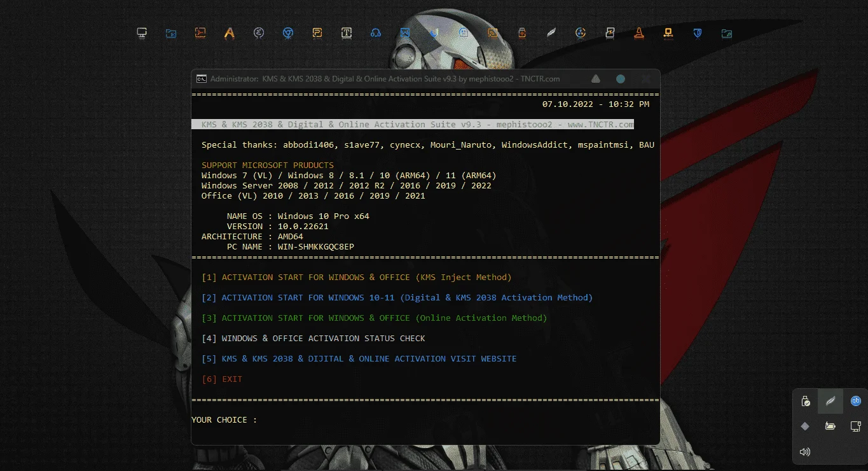Click the teal circle button in console title bar

(621, 79)
